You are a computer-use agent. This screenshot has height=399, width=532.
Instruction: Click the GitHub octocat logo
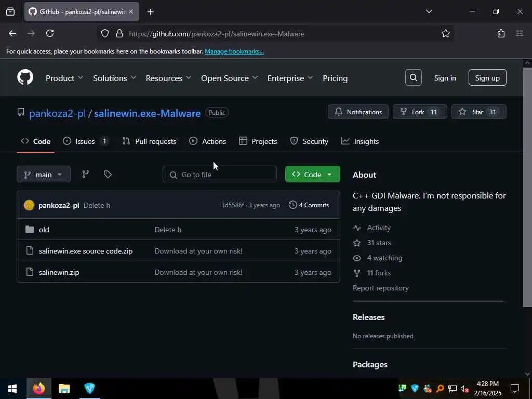pyautogui.click(x=25, y=78)
